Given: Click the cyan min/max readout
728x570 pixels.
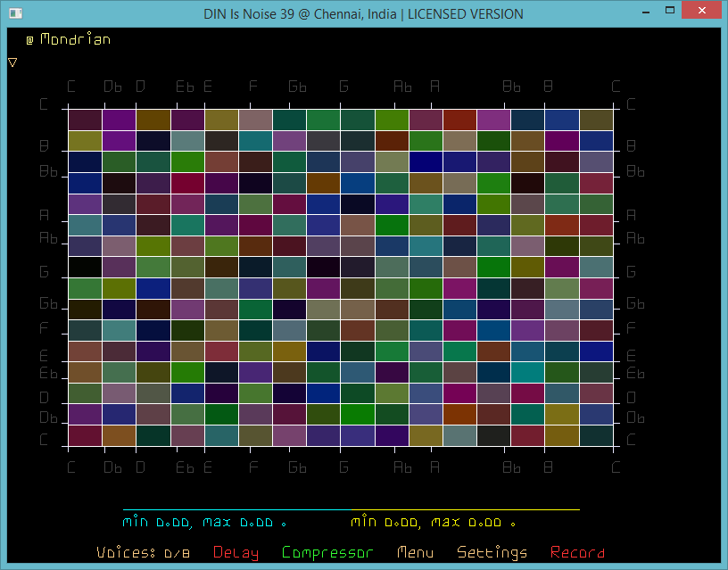Looking at the screenshot, I should click(204, 522).
